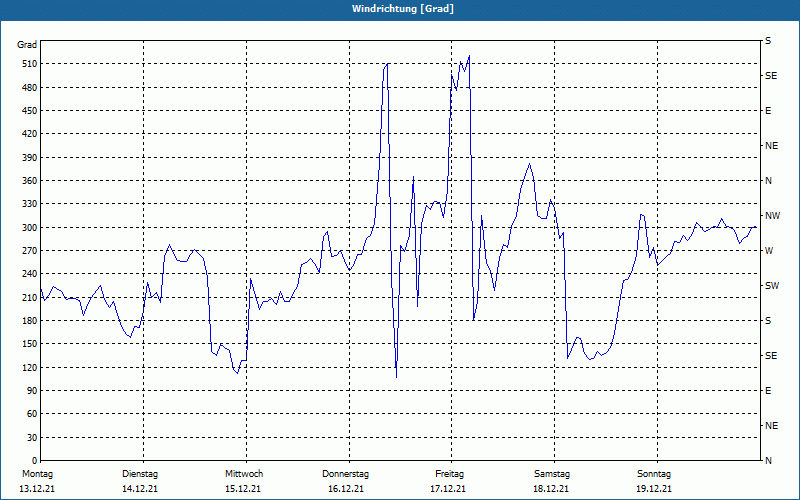Image resolution: width=800 pixels, height=500 pixels.
Task: Pick the '180' y-axis value
Action: (30, 320)
